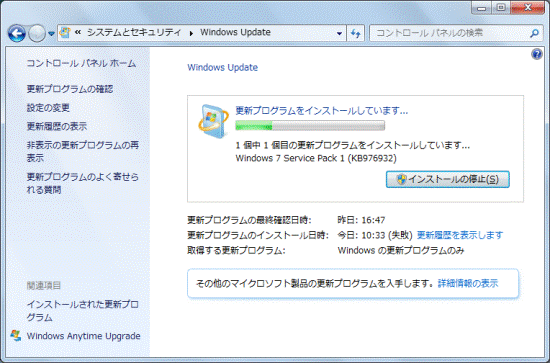
Task: Click the 詳細情報の表示 link
Action: (x=468, y=283)
